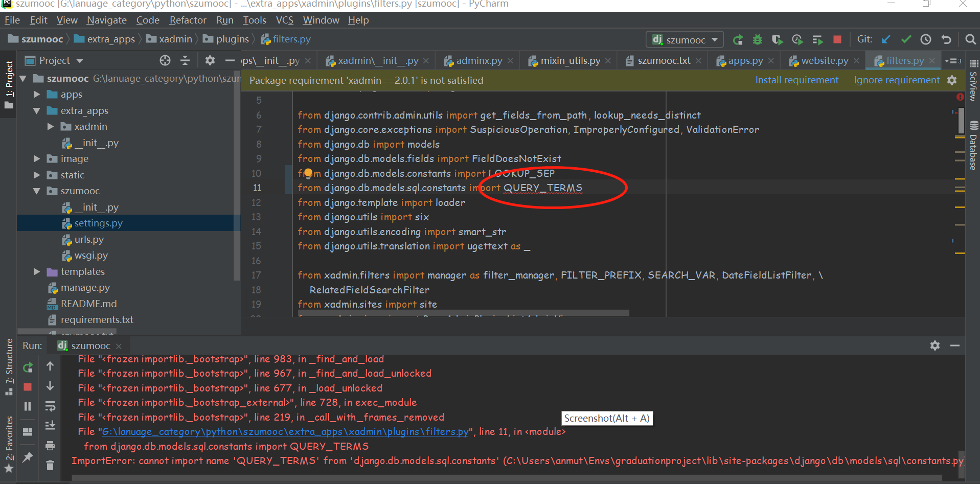980x484 pixels.
Task: Update project from Git (blue arrow)
Action: [x=886, y=39]
